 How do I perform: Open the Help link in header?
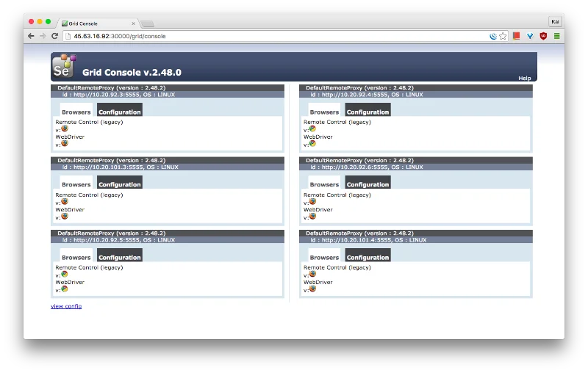525,78
